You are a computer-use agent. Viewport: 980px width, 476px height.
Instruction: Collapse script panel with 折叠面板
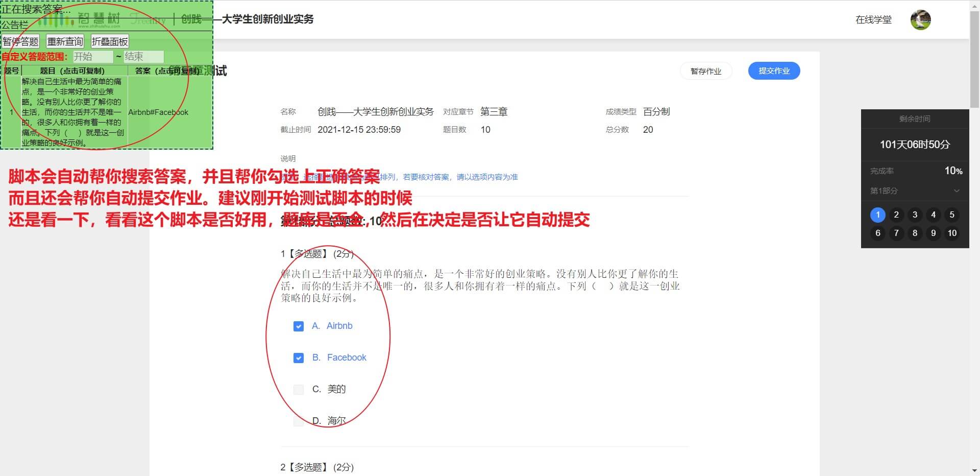pos(110,42)
